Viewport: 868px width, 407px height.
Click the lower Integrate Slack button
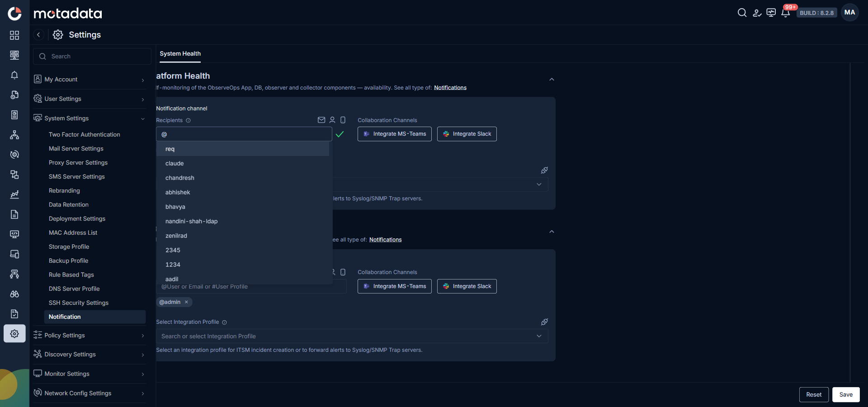pyautogui.click(x=467, y=286)
